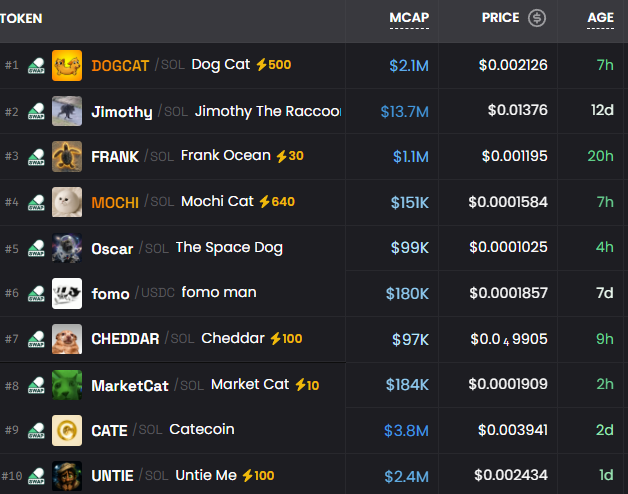The width and height of the screenshot is (628, 494).
Task: Open the Oscar space dog token logo
Action: click(x=67, y=248)
